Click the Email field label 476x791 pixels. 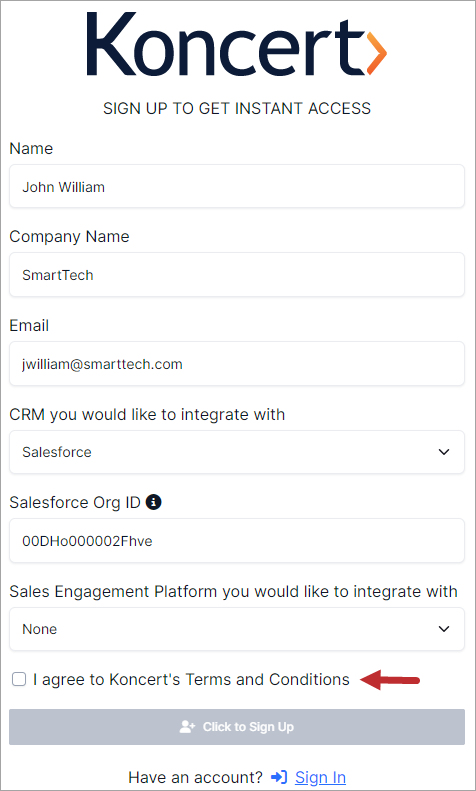(29, 325)
